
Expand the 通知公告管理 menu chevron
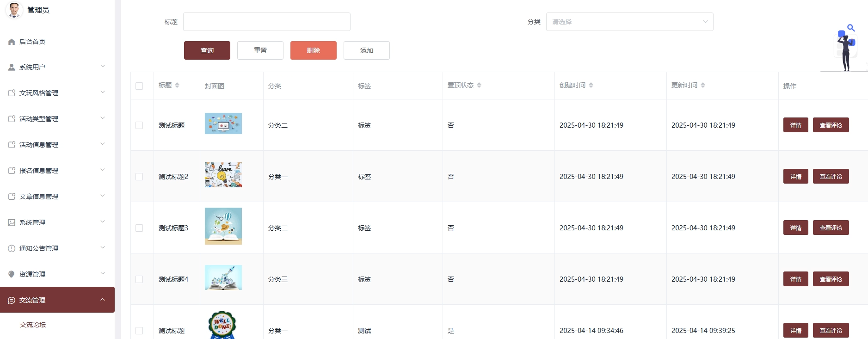[x=103, y=247]
